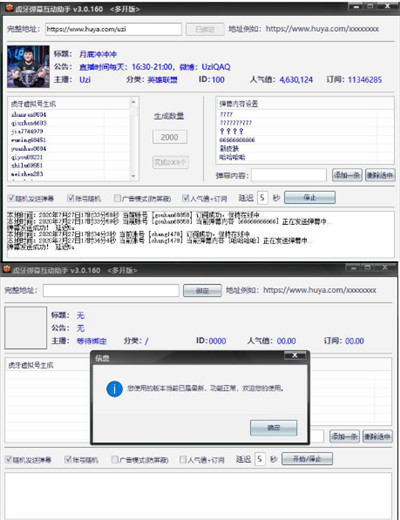Click the 2000 generation count field

pos(170,137)
